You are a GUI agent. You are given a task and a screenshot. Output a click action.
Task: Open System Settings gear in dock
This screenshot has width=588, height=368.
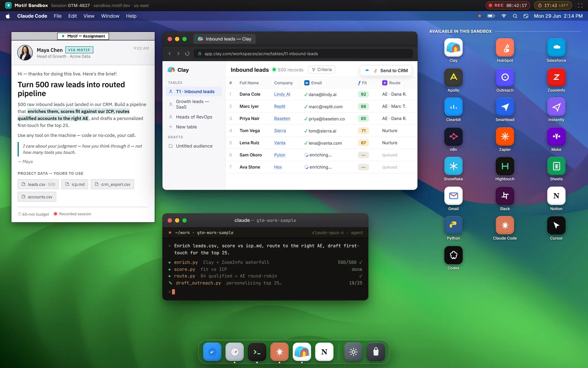coord(353,352)
